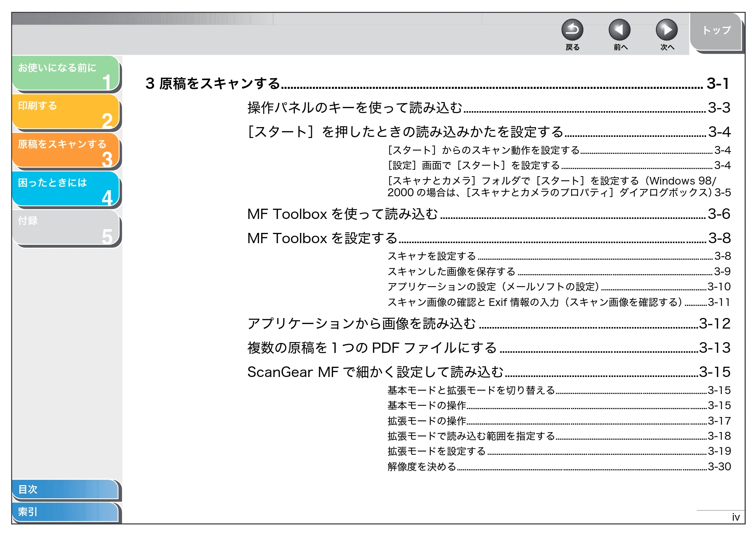Screen dimensions: 756x535
Task: Open 基本モードと拡張モードを切り替える entry
Action: click(559, 390)
